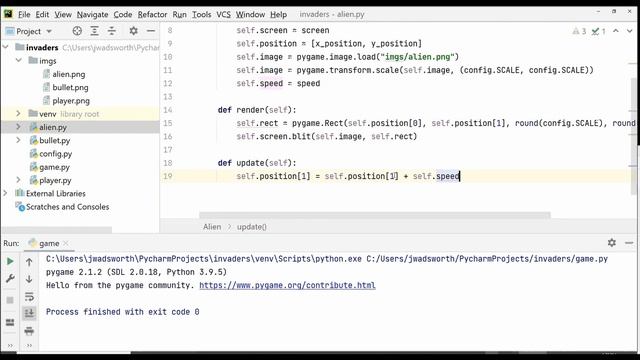Open the Edit menu
The height and width of the screenshot is (360, 640).
tap(42, 14)
